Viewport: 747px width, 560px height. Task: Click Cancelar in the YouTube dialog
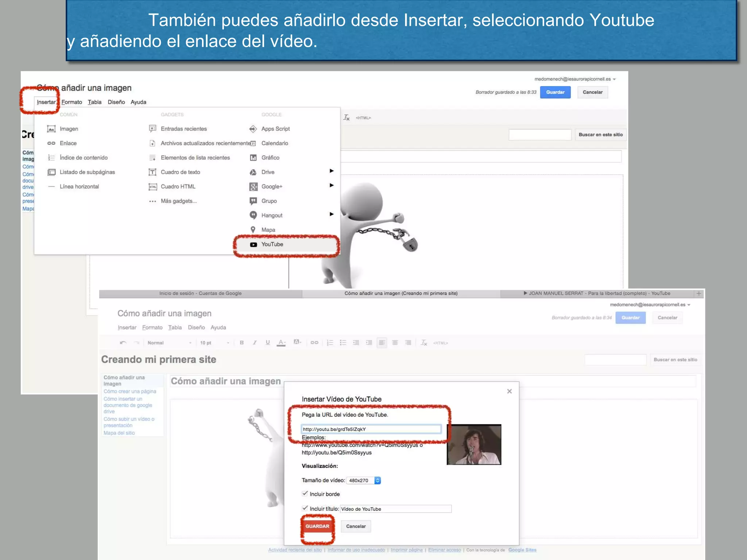356,526
